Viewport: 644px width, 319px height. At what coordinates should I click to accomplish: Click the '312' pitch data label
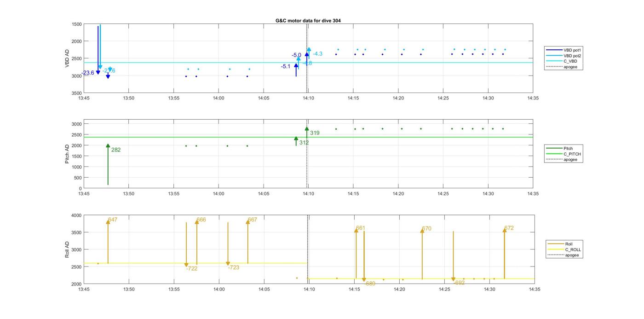pos(304,143)
